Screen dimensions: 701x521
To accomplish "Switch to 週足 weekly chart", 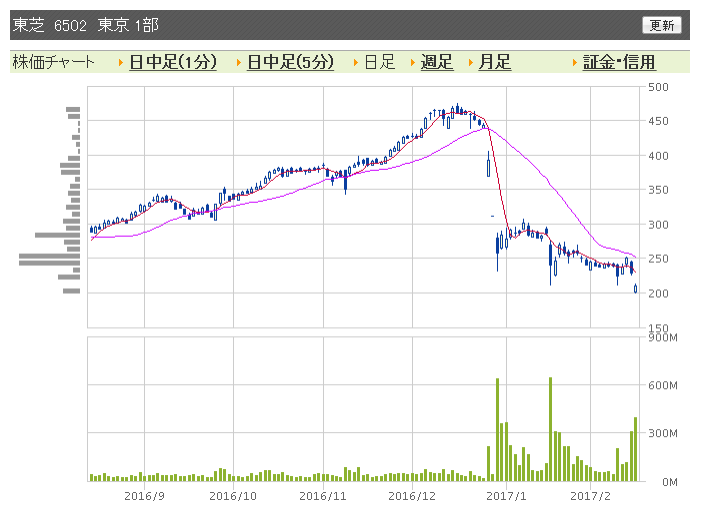I will point(437,62).
